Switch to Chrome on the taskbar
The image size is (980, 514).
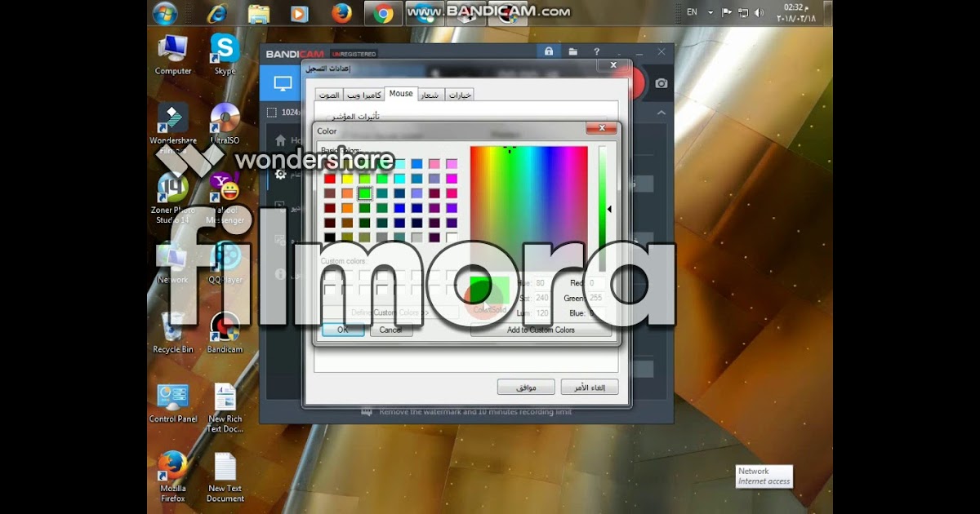pos(383,13)
